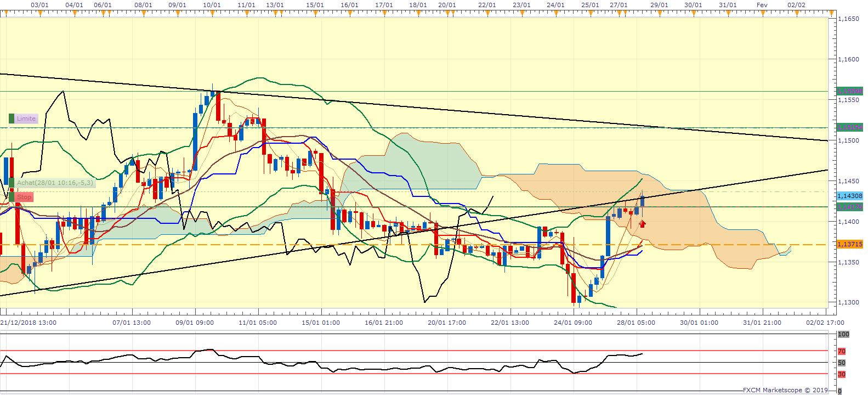
Task: Click the 24/01 09:00 time label
Action: click(x=573, y=323)
